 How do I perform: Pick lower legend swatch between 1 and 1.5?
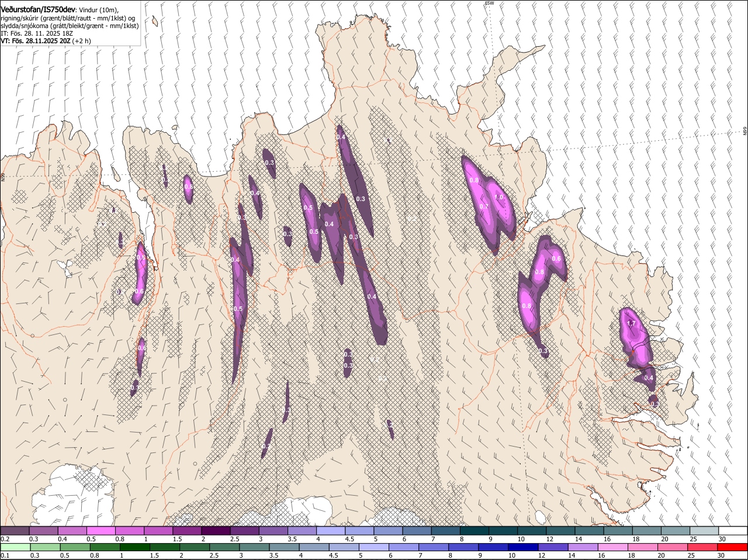(134, 547)
